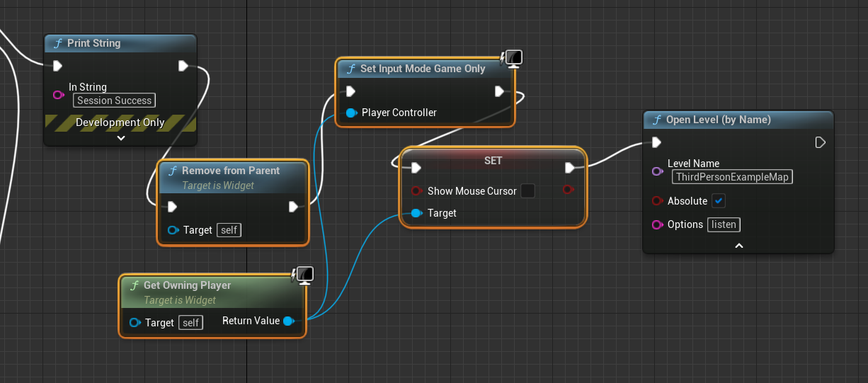Image resolution: width=868 pixels, height=383 pixels.
Task: Click SET node output execution pin
Action: [x=570, y=168]
